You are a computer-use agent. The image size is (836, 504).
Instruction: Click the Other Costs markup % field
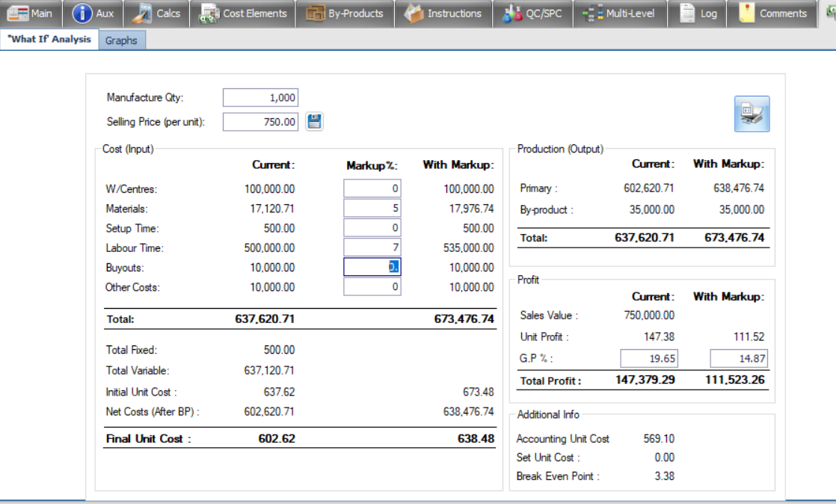coord(372,286)
